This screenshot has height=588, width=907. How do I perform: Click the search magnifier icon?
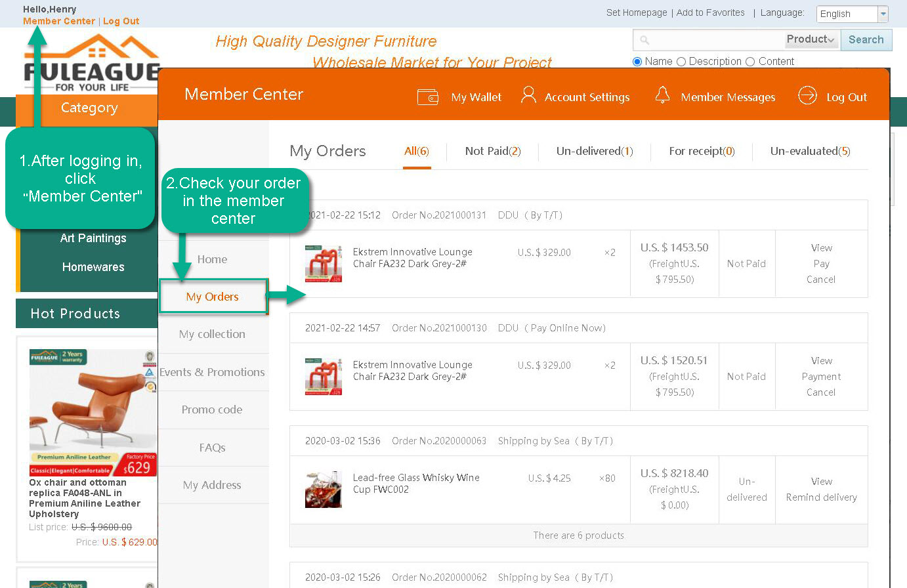644,40
